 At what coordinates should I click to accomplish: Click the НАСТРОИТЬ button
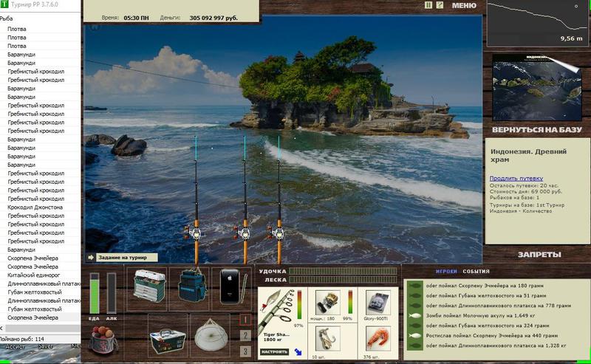(x=274, y=351)
